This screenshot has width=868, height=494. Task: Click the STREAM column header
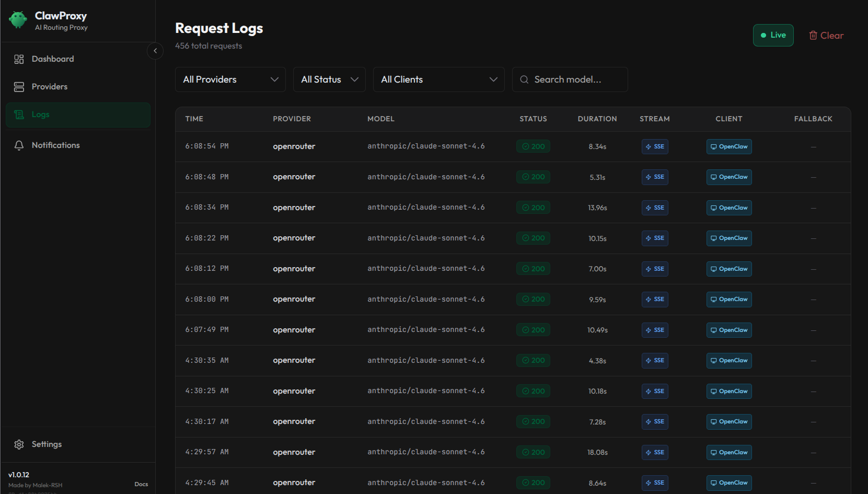[x=655, y=119]
